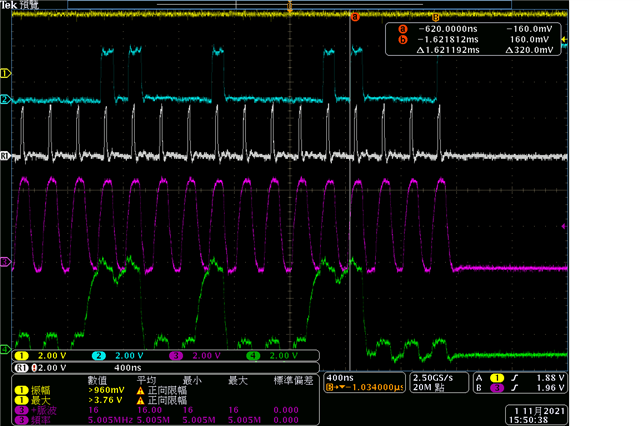Click the yellow trigger level arrow on right edge
This screenshot has width=640, height=426.
pyautogui.click(x=564, y=39)
